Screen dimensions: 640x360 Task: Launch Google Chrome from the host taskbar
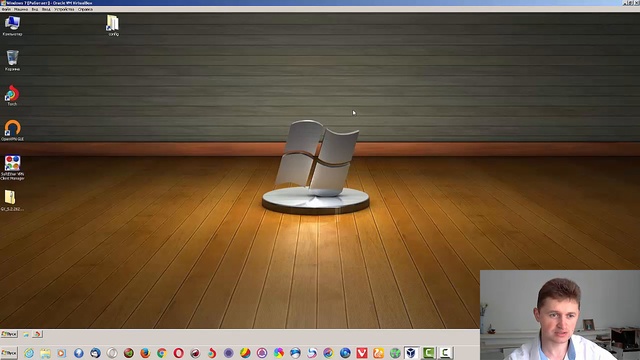point(162,353)
